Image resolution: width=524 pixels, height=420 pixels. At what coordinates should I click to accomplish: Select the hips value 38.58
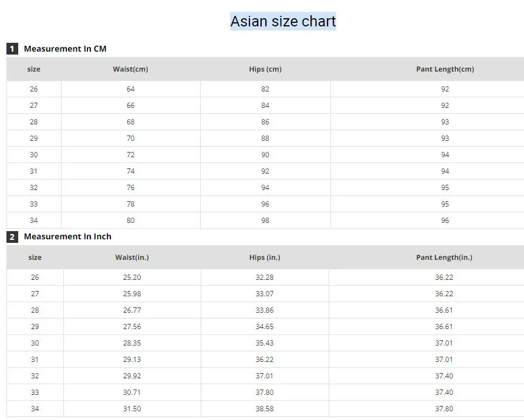pyautogui.click(x=265, y=409)
